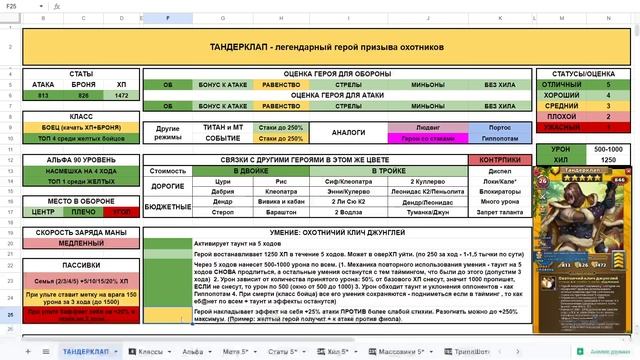Select the СТАТЫ header cell
Image resolution: width=640 pixels, height=360 pixels.
point(81,74)
